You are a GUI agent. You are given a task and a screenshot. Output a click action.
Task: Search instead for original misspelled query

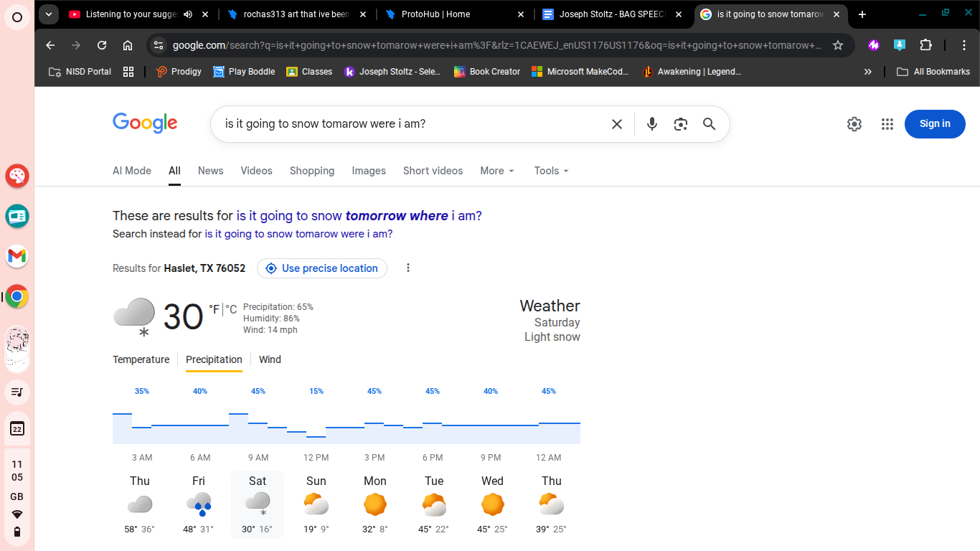pyautogui.click(x=298, y=234)
